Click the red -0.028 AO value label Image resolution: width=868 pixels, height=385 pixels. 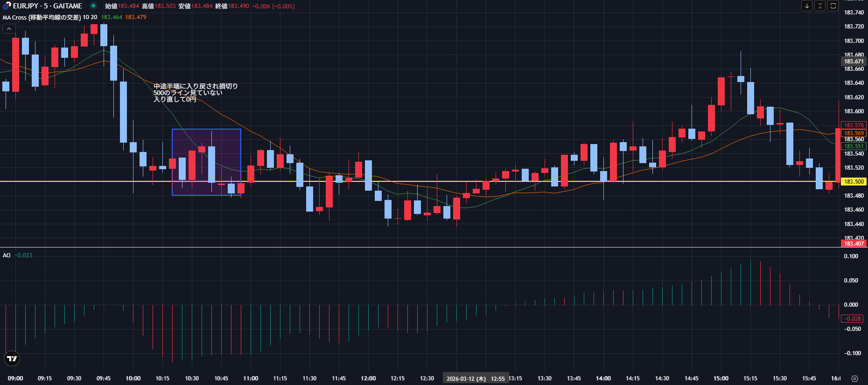click(x=853, y=319)
